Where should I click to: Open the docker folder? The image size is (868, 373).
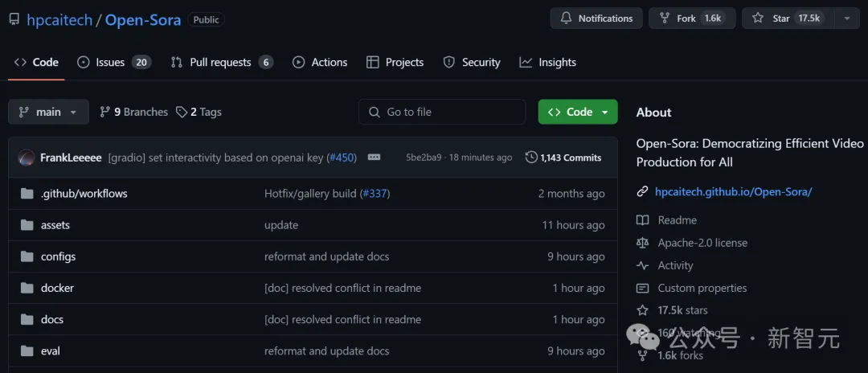tap(57, 289)
